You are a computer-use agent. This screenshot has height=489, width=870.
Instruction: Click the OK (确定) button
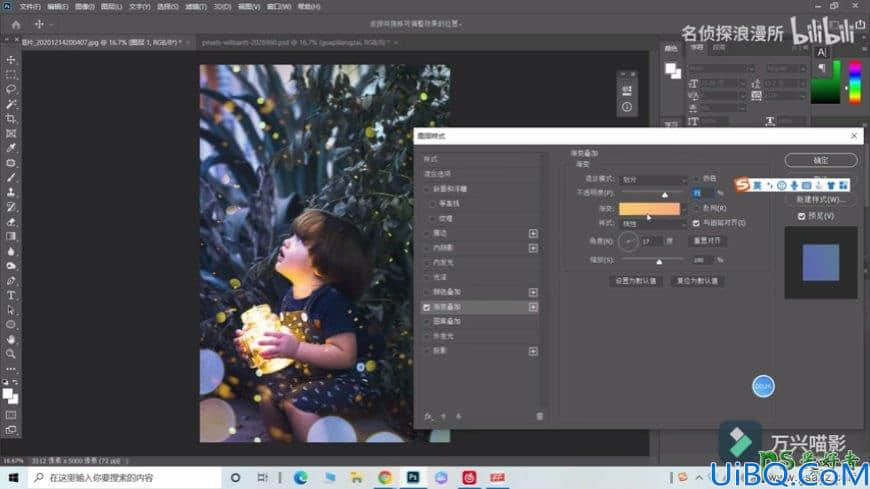click(821, 160)
